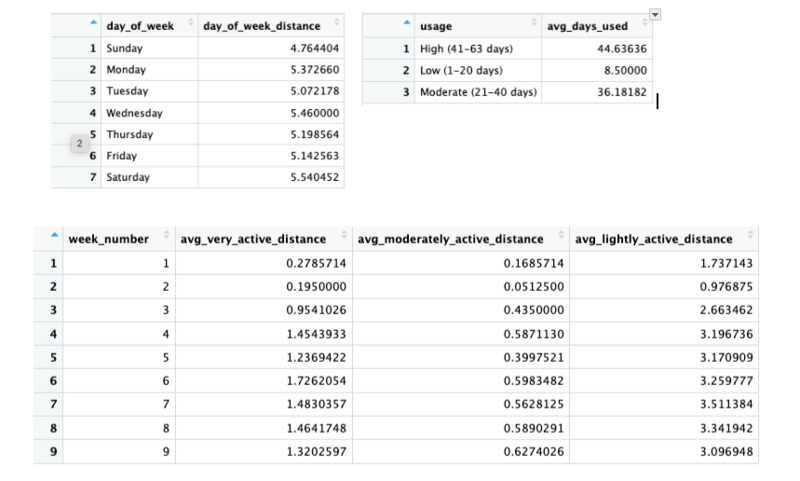Sort by avg_moderately_active_distance sort arrows
This screenshot has width=800, height=481.
(x=561, y=235)
